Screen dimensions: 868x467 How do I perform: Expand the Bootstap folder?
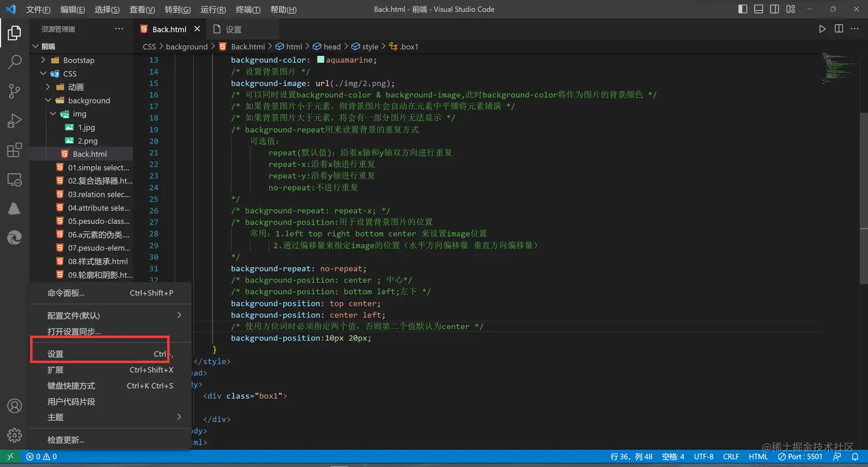(x=43, y=60)
